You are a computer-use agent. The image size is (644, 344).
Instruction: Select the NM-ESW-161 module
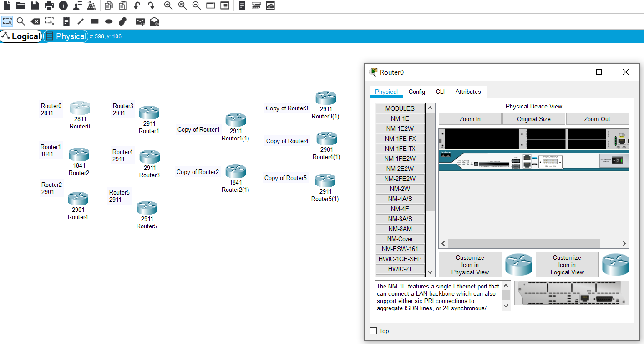(400, 249)
